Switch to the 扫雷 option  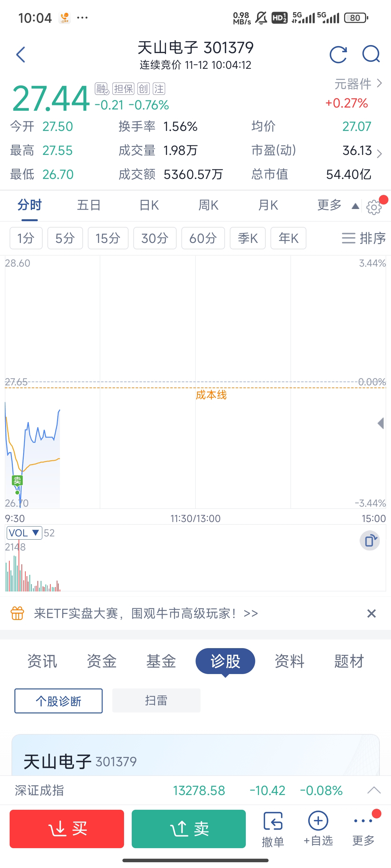click(156, 701)
